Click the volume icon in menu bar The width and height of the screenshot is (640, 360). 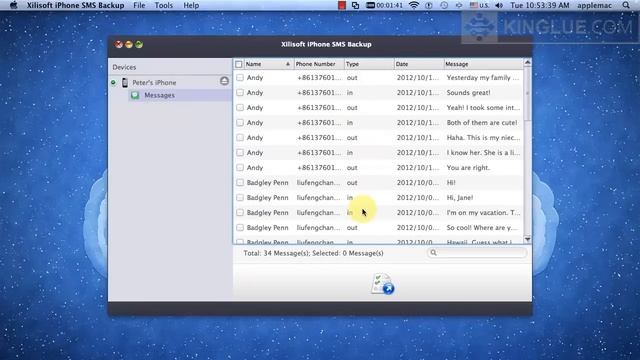click(499, 5)
